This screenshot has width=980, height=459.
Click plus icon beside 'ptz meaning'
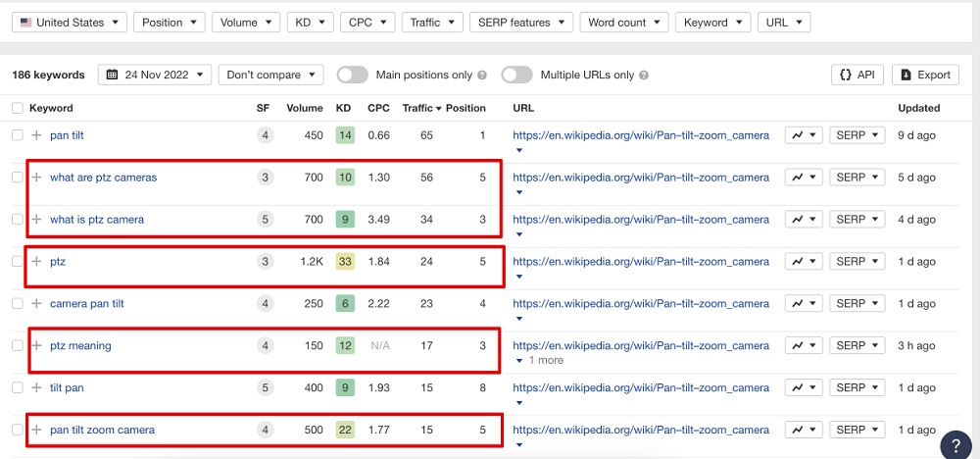tap(37, 345)
